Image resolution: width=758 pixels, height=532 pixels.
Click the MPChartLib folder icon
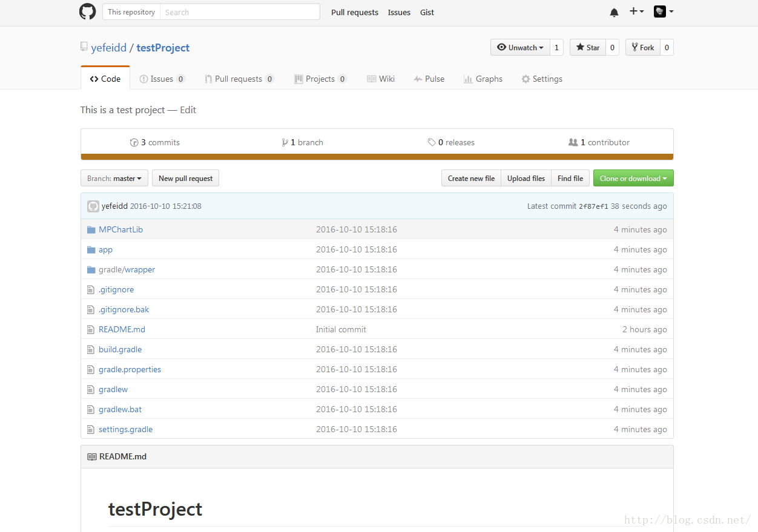click(x=91, y=229)
